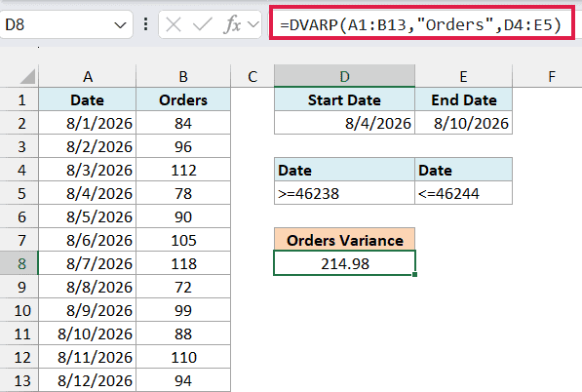Select row 13 header

[x=19, y=380]
